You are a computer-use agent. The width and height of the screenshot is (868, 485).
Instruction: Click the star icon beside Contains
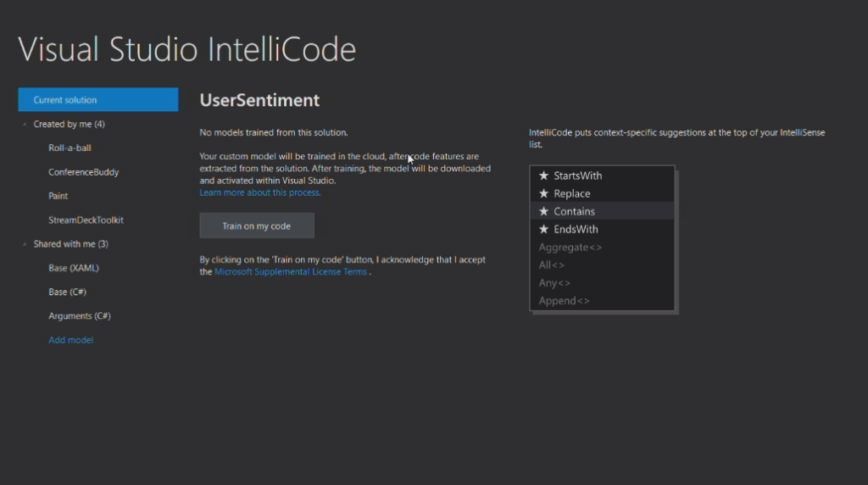pos(543,211)
